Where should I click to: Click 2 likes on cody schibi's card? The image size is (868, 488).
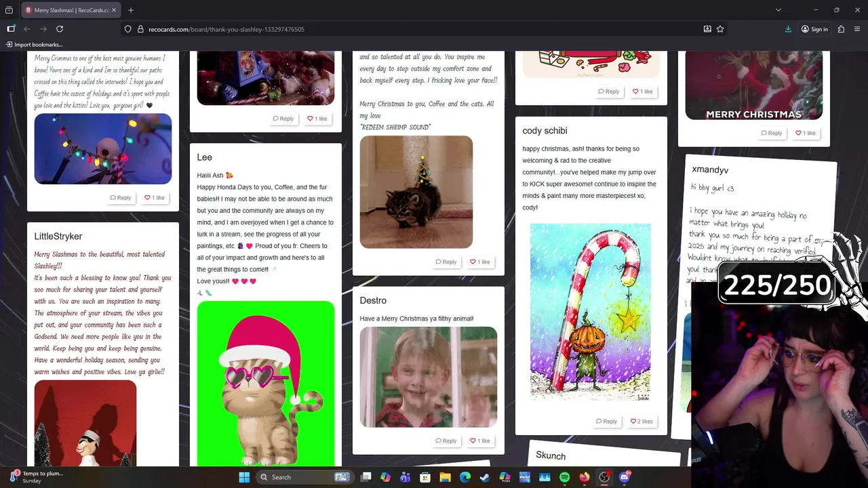pyautogui.click(x=642, y=422)
